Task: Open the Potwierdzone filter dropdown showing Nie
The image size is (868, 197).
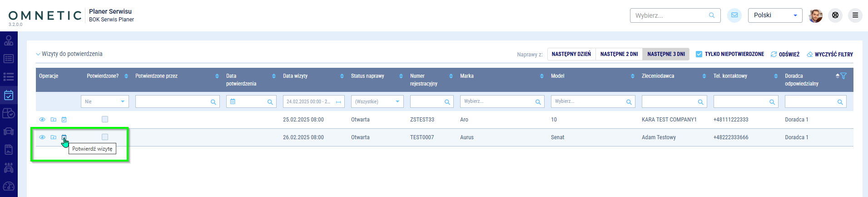Action: (104, 101)
